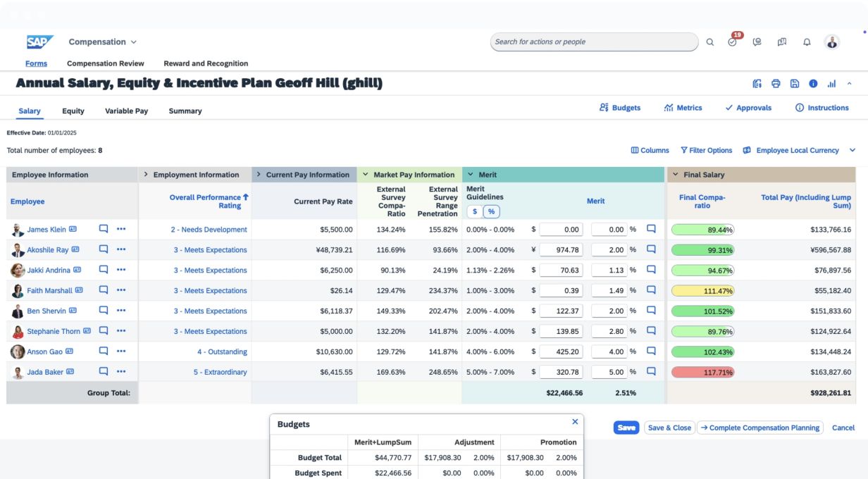Viewport: 868px width, 479px height.
Task: Open the quick card icon beside Akoshile Ray
Action: pos(75,249)
